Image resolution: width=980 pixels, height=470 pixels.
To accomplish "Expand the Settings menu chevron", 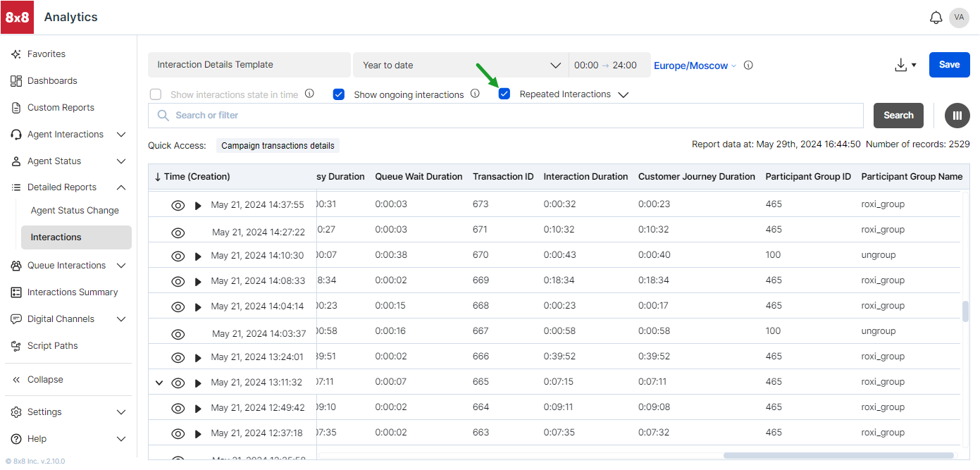I will (121, 412).
